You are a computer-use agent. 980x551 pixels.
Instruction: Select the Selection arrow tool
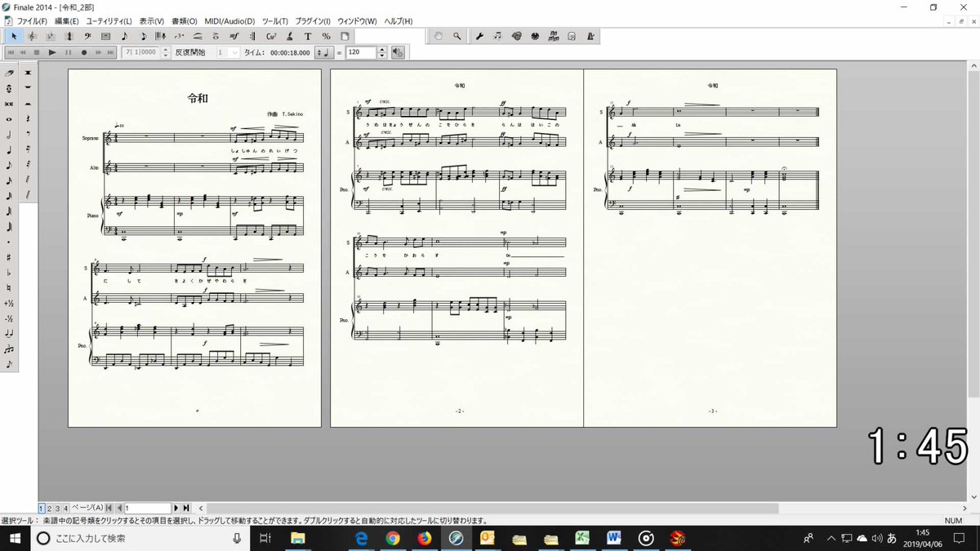coord(14,36)
